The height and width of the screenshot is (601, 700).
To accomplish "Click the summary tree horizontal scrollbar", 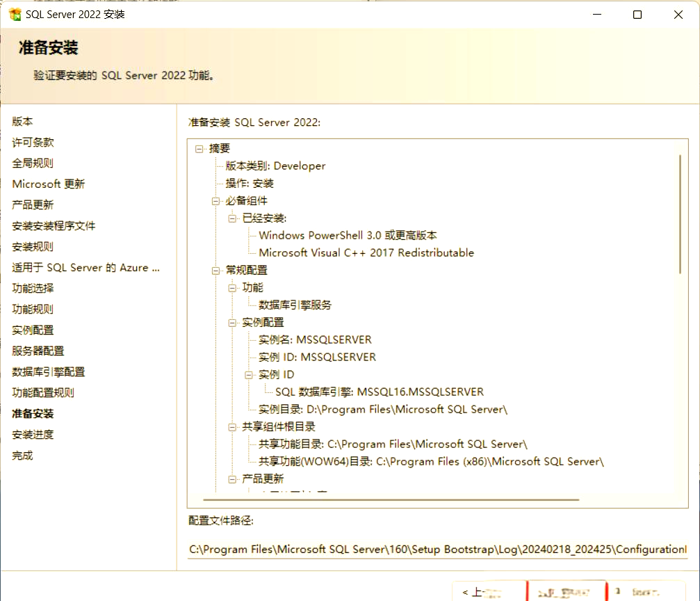I will pyautogui.click(x=391, y=499).
